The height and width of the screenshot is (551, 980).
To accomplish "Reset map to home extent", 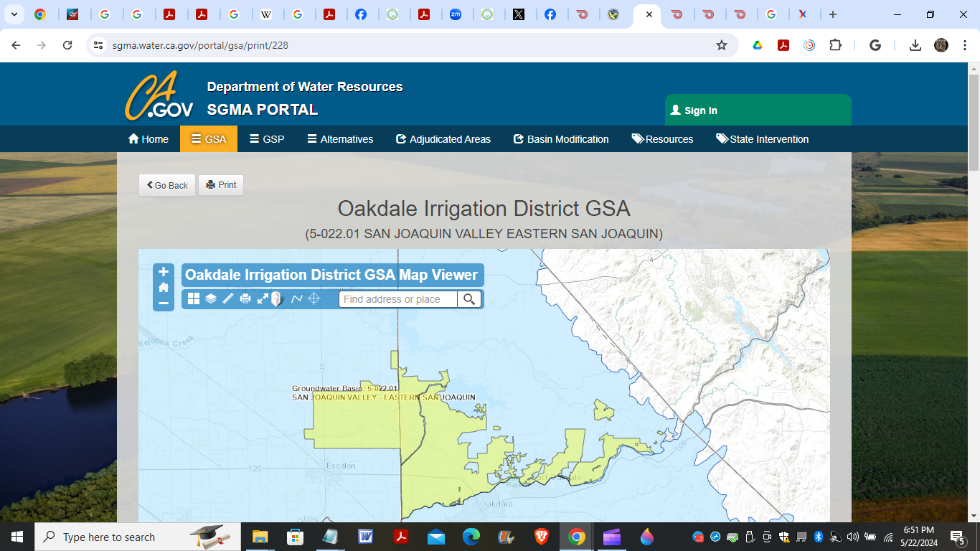I will pos(164,288).
